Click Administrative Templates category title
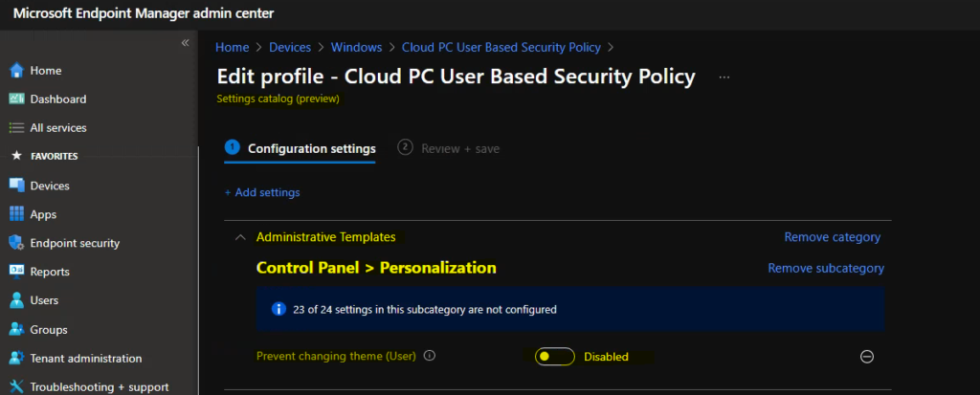Viewport: 980px width, 395px height. click(x=325, y=237)
